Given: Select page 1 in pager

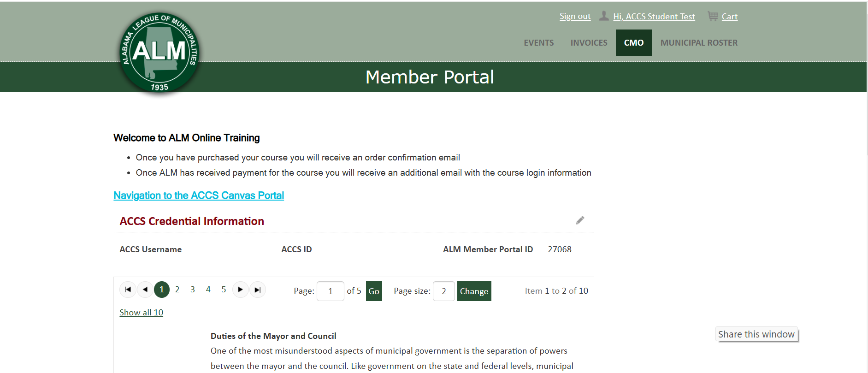Looking at the screenshot, I should [x=162, y=290].
